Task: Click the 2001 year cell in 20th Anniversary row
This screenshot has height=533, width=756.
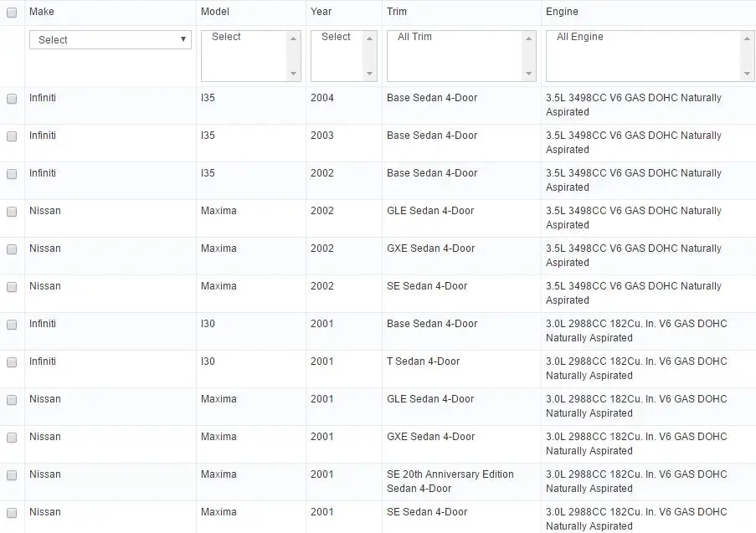Action: point(322,474)
